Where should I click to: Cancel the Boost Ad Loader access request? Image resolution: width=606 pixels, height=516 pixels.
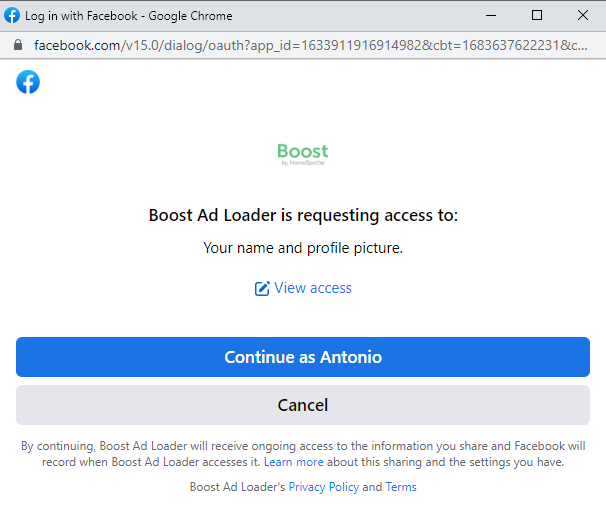(302, 405)
